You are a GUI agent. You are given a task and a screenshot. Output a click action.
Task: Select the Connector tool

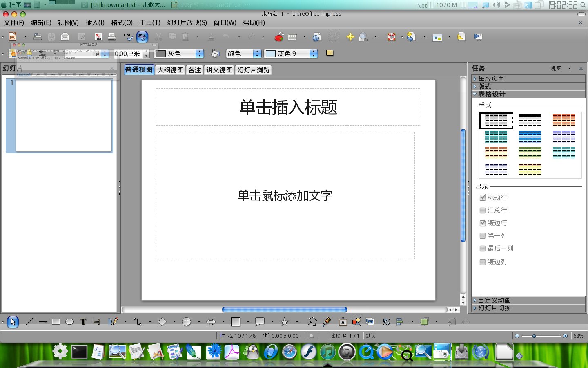pyautogui.click(x=138, y=322)
